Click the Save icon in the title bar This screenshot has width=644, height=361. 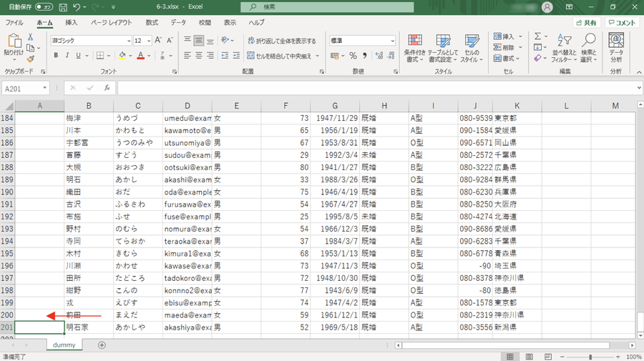[x=64, y=7]
